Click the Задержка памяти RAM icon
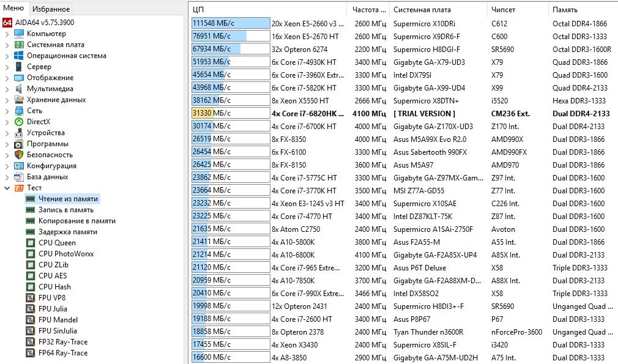The height and width of the screenshot is (364, 618). 31,232
